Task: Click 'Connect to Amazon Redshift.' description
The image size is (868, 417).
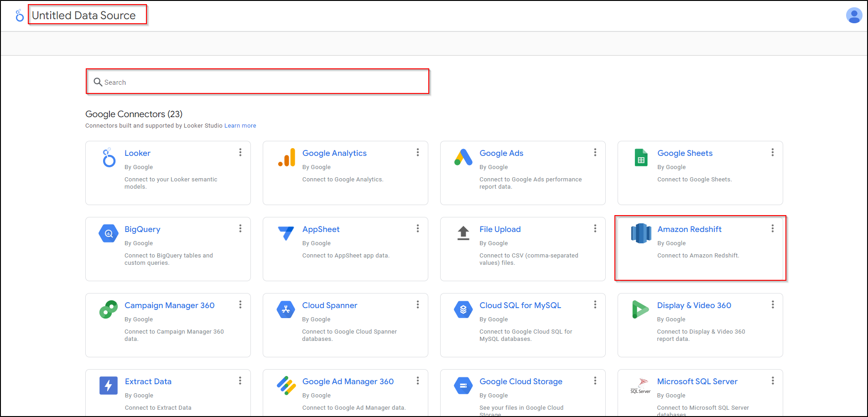Action: pyautogui.click(x=698, y=256)
